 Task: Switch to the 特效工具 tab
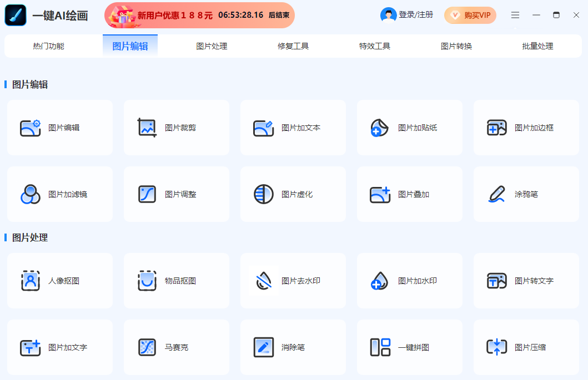[x=374, y=47]
